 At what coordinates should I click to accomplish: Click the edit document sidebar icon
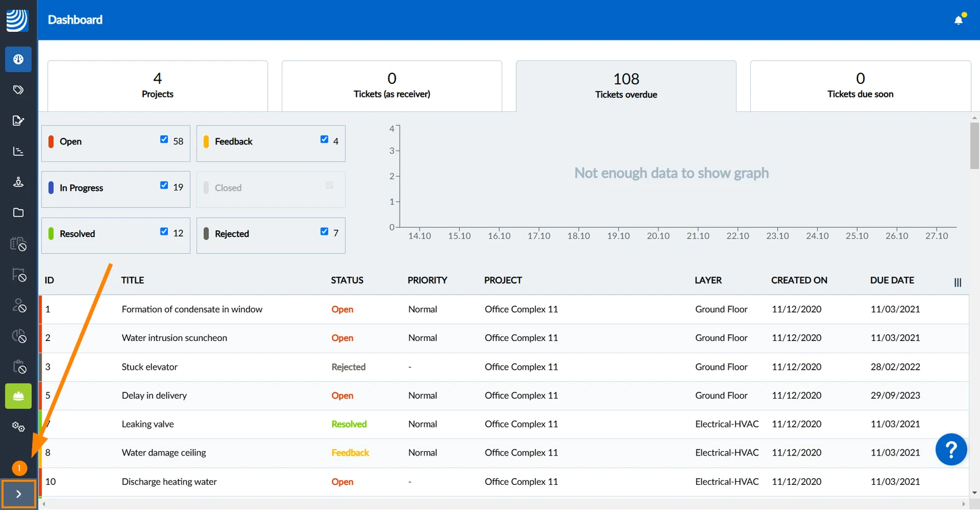pyautogui.click(x=18, y=121)
